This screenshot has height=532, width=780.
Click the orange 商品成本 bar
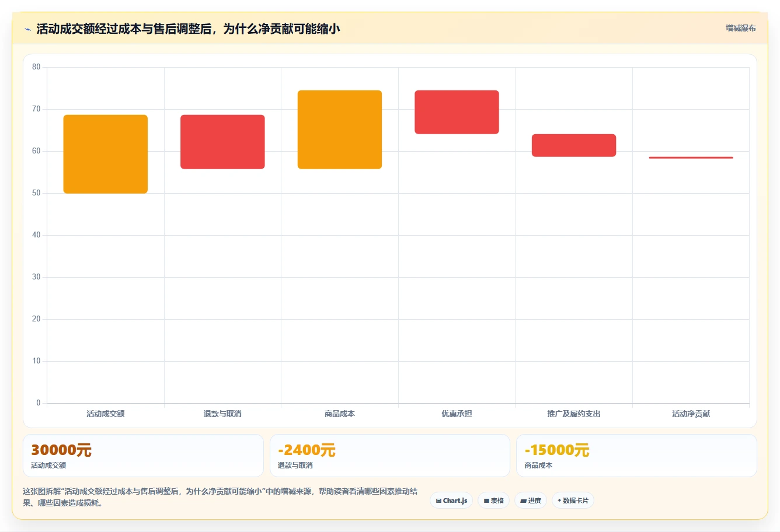click(x=340, y=129)
